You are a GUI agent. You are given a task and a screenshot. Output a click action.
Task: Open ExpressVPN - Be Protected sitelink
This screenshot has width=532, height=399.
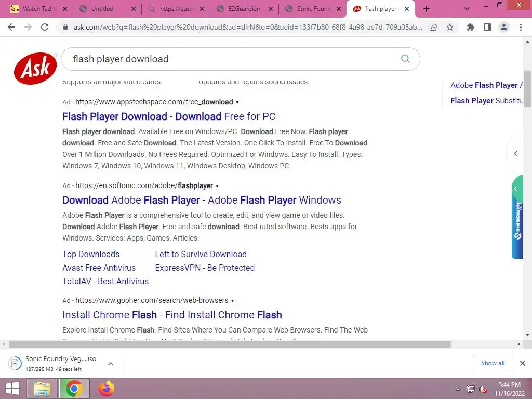click(205, 268)
